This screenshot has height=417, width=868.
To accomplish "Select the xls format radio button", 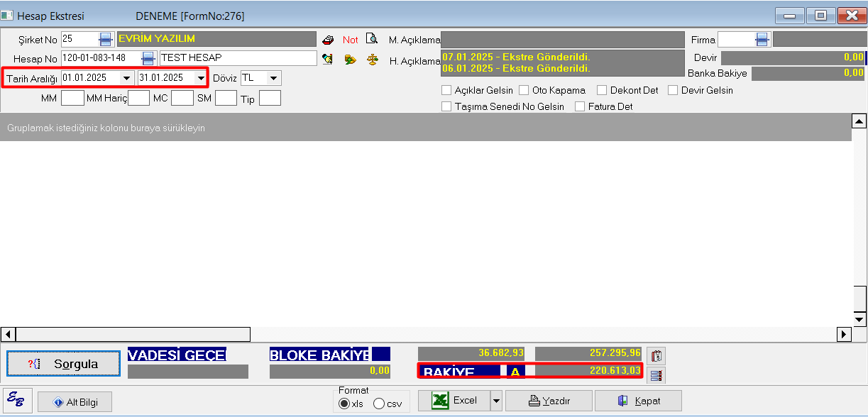I will tap(344, 404).
